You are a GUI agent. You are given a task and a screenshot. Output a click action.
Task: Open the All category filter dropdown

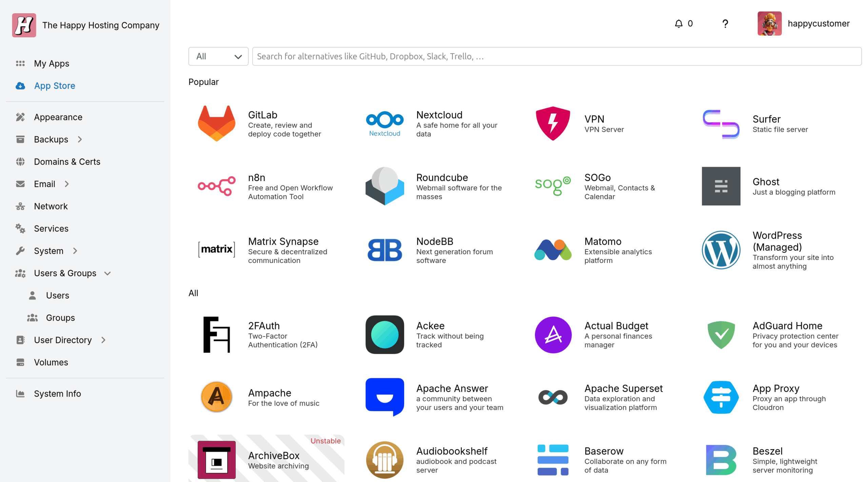click(x=218, y=56)
